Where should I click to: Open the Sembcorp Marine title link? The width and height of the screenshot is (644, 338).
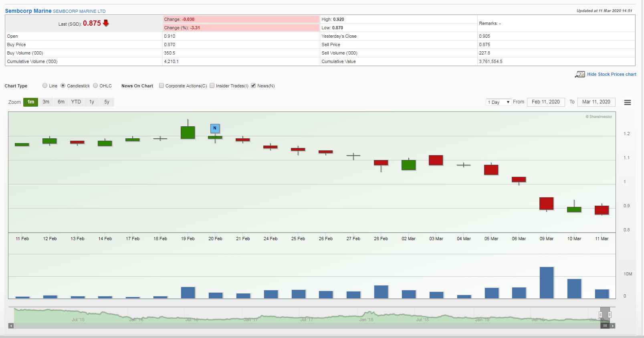click(28, 11)
